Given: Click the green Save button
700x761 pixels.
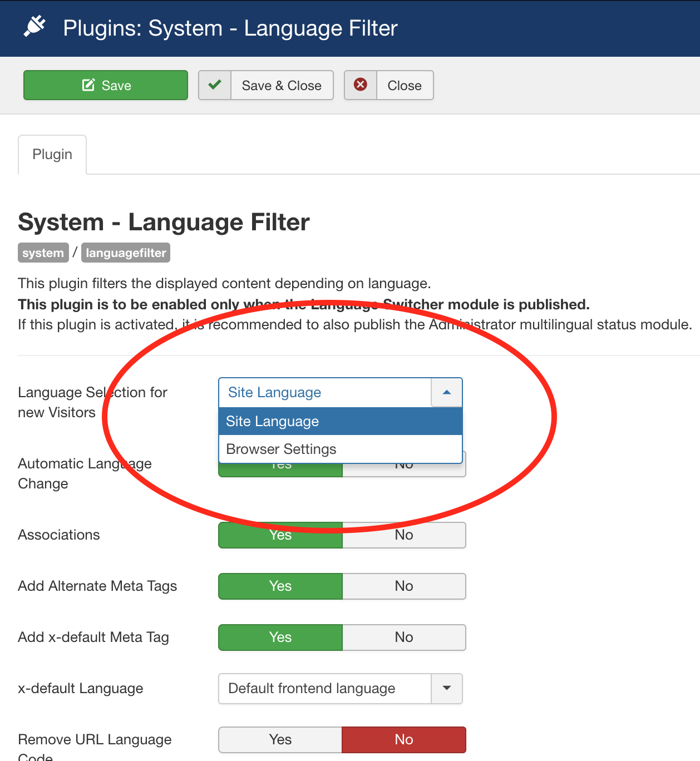Looking at the screenshot, I should click(x=106, y=85).
